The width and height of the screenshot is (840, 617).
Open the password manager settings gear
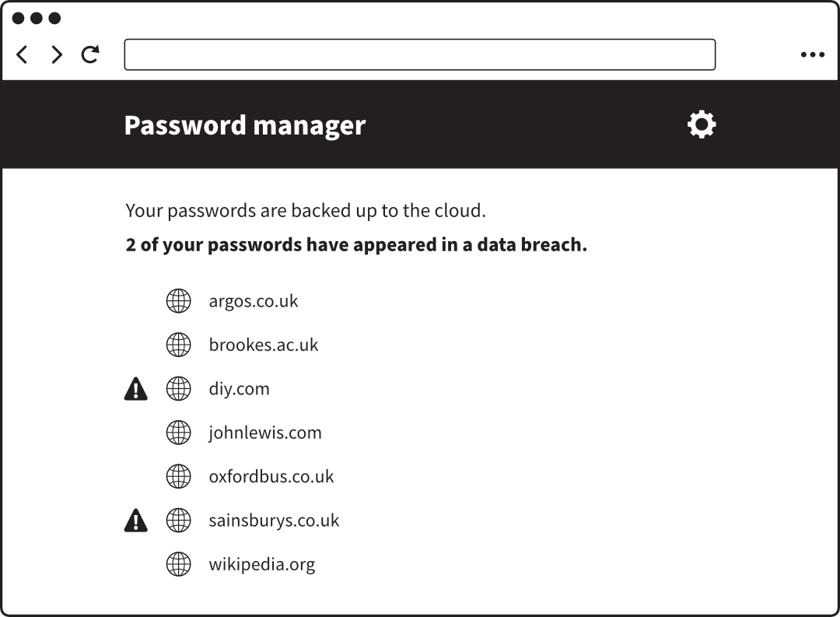coord(701,124)
